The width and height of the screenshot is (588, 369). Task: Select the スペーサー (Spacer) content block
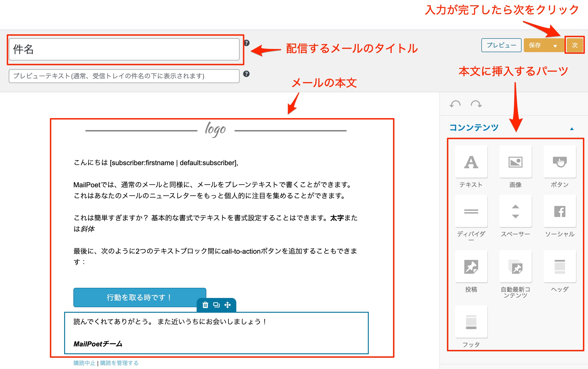(x=515, y=211)
